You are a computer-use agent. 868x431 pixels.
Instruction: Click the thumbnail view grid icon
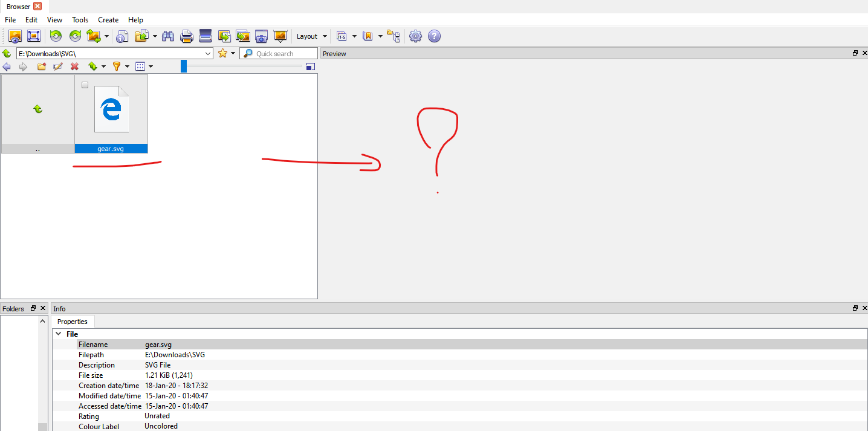coord(140,66)
